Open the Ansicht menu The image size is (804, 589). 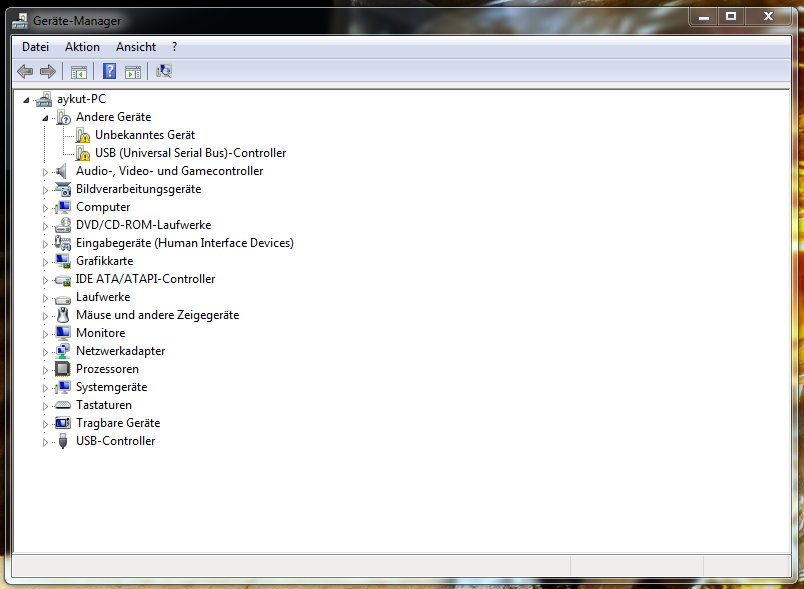(136, 47)
